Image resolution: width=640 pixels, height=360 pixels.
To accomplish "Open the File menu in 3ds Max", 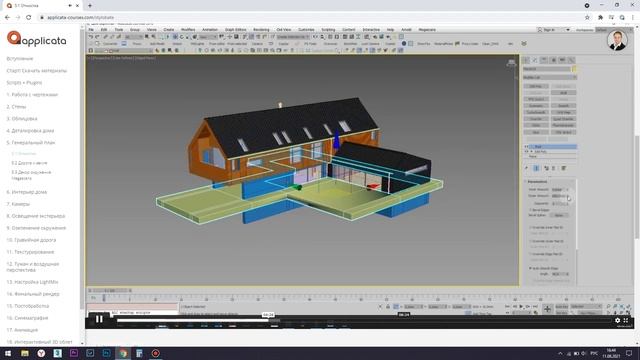I will [91, 30].
